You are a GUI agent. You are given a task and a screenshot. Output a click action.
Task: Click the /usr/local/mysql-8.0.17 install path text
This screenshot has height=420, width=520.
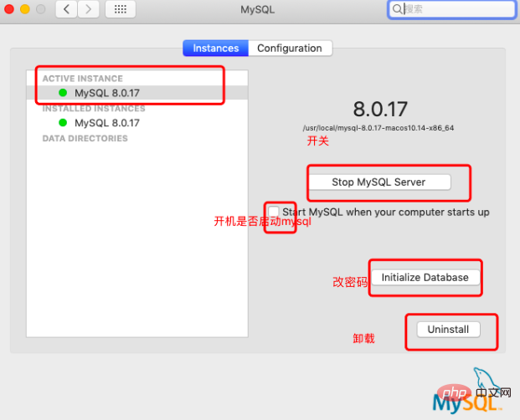[x=378, y=128]
